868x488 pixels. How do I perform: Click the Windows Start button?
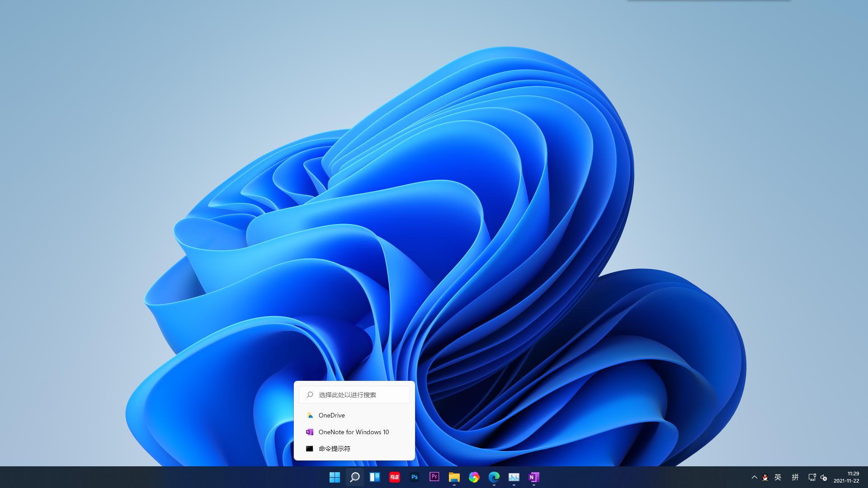[x=335, y=477]
